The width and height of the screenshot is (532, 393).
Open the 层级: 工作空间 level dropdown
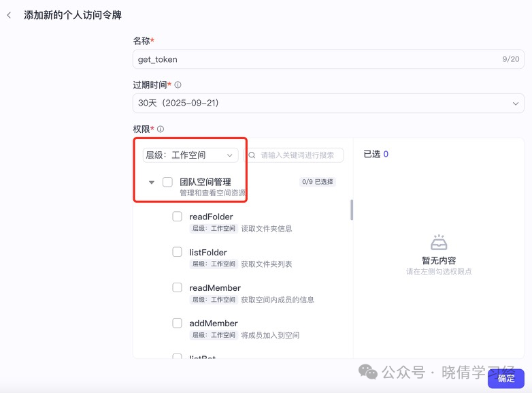[x=190, y=155]
